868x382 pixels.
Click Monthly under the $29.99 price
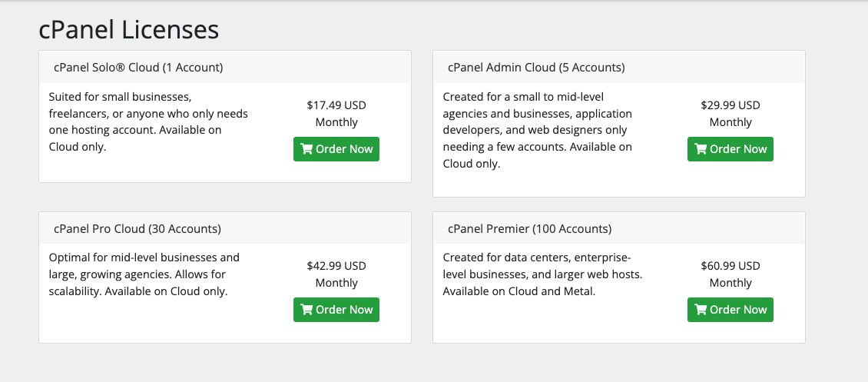731,122
